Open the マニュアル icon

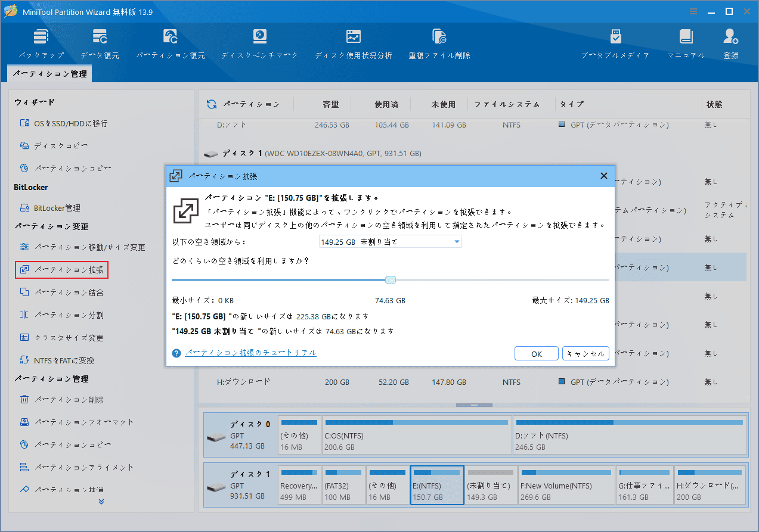[686, 43]
